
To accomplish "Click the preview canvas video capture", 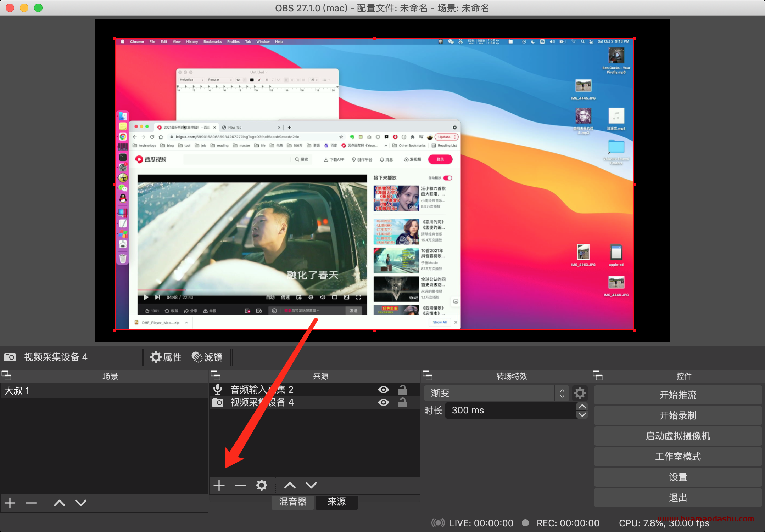I will (374, 184).
